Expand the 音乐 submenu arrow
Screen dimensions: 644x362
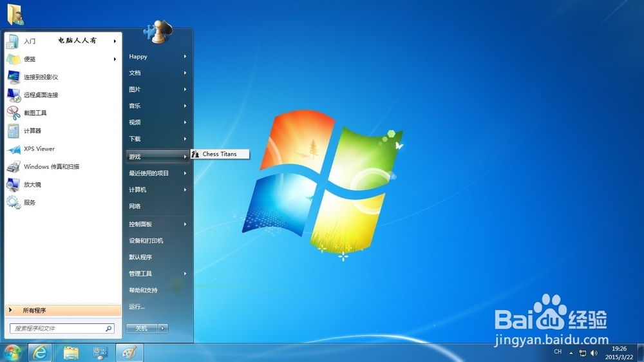tap(185, 106)
